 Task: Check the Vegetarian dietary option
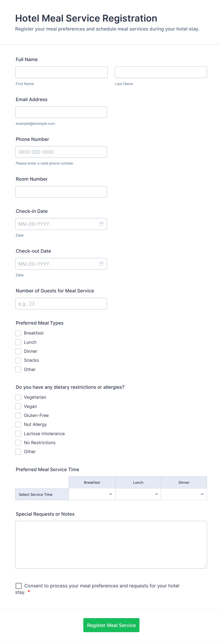18,397
